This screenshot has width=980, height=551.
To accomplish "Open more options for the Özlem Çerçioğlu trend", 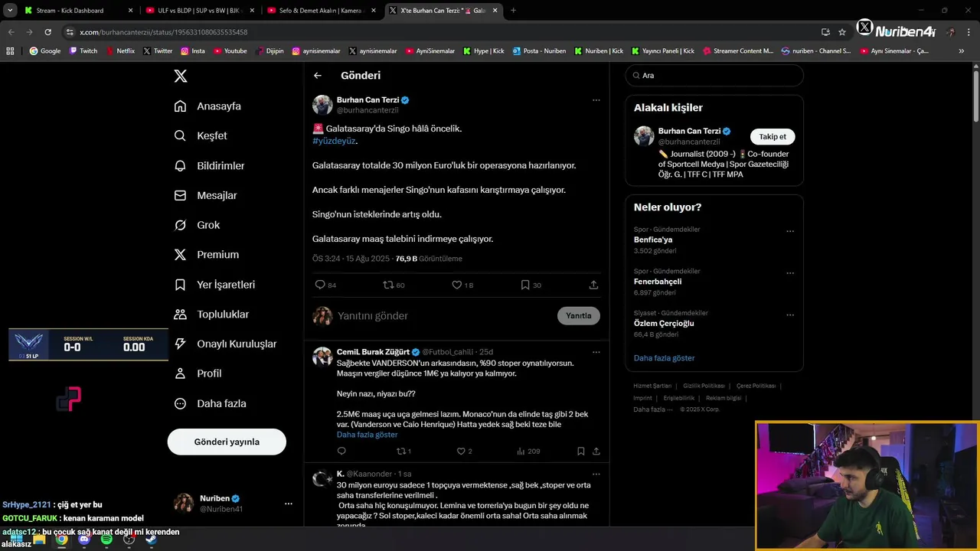I will (x=790, y=315).
